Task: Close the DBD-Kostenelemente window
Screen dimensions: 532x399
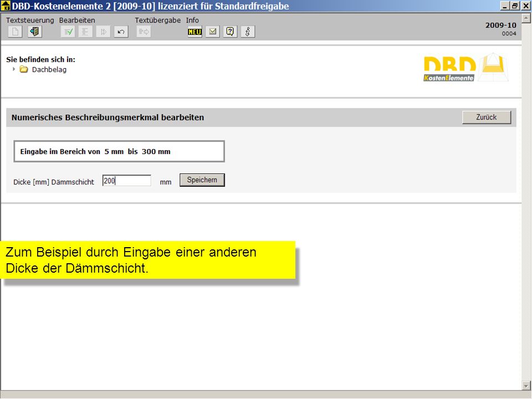Action: tap(525, 6)
